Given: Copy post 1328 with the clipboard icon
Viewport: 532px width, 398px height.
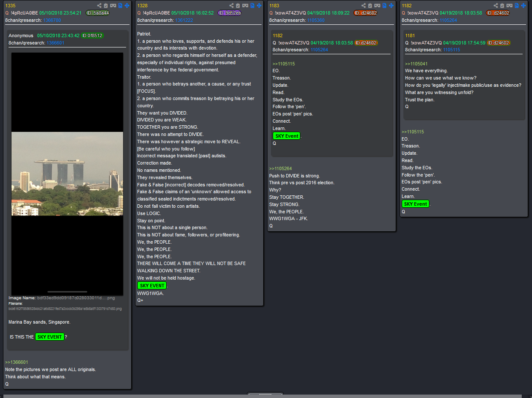Looking at the screenshot, I should tap(238, 6).
